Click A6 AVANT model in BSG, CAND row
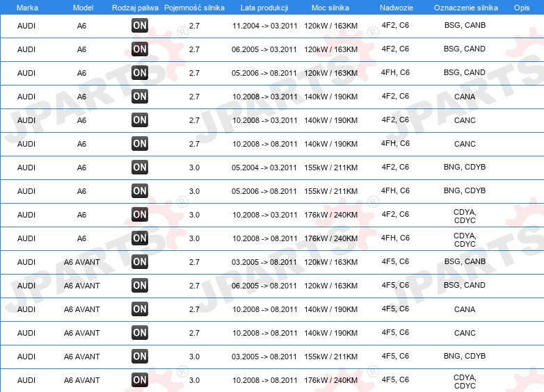This screenshot has height=392, width=544. [82, 286]
